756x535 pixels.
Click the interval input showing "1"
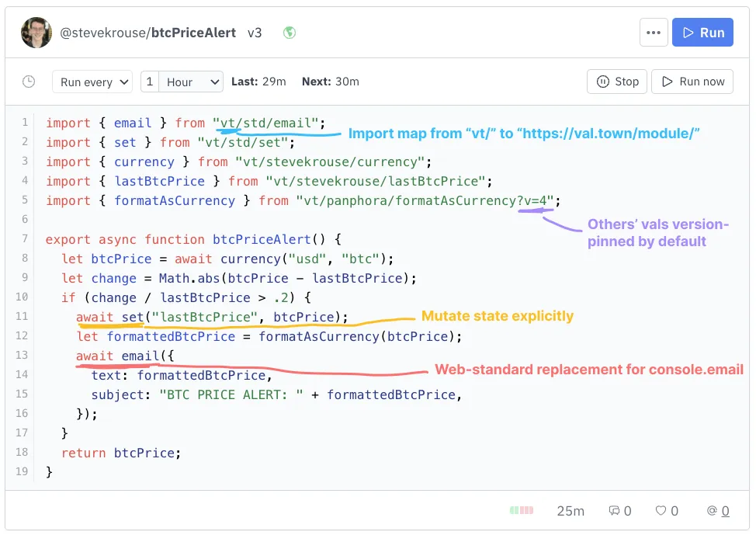click(148, 81)
